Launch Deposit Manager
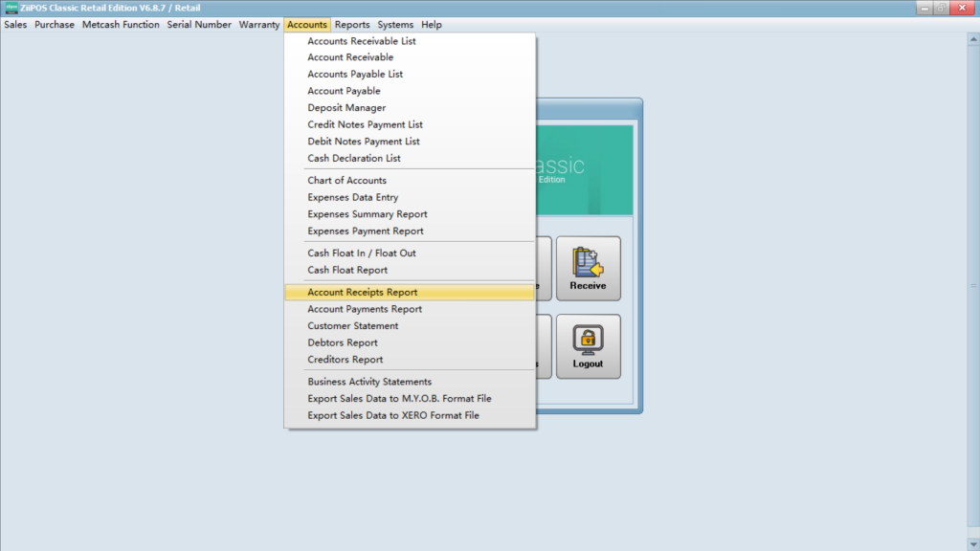Image resolution: width=980 pixels, height=551 pixels. [x=410, y=107]
